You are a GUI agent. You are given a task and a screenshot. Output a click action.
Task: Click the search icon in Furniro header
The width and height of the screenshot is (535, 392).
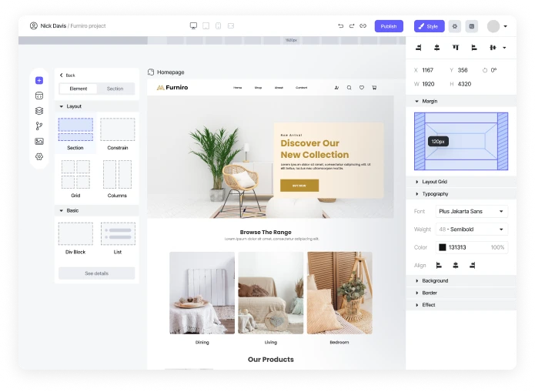(x=349, y=88)
